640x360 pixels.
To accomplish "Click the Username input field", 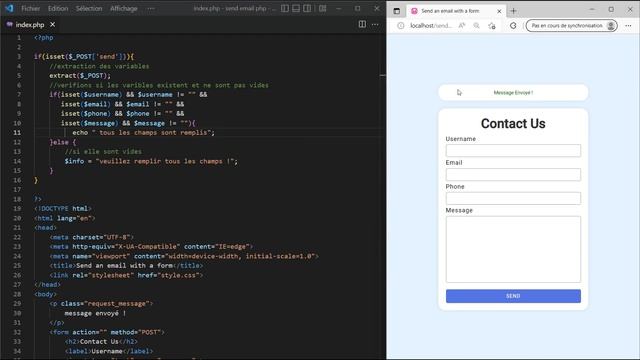I will (x=513, y=151).
